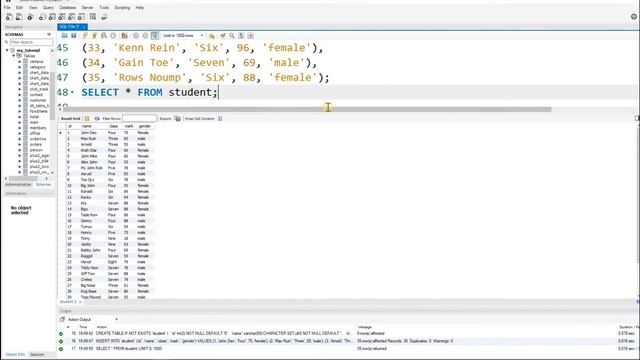The image size is (640, 360).
Task: Expand the campus table node
Action: (x=20, y=61)
